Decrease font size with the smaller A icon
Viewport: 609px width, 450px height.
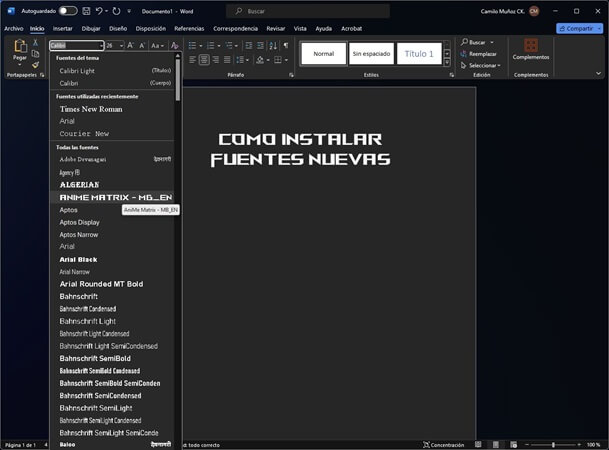pos(142,45)
